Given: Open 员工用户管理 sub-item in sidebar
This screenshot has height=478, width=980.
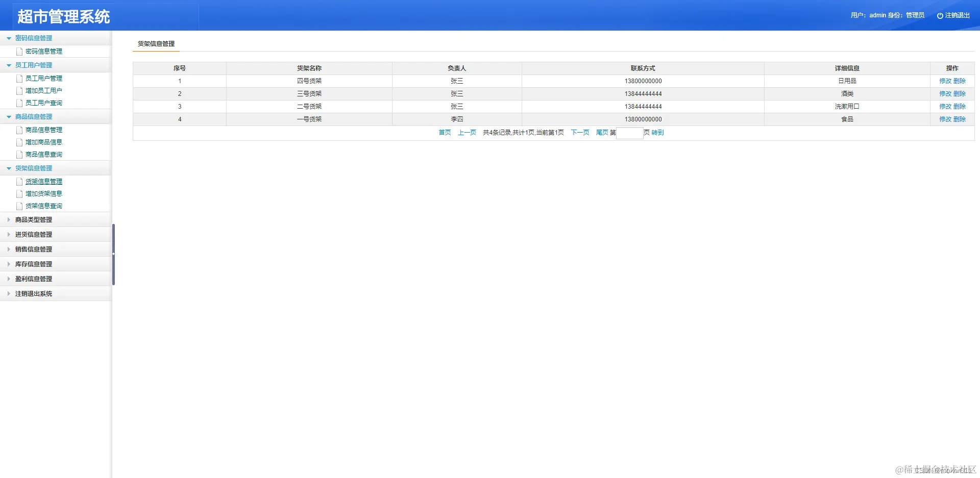Looking at the screenshot, I should pyautogui.click(x=44, y=79).
